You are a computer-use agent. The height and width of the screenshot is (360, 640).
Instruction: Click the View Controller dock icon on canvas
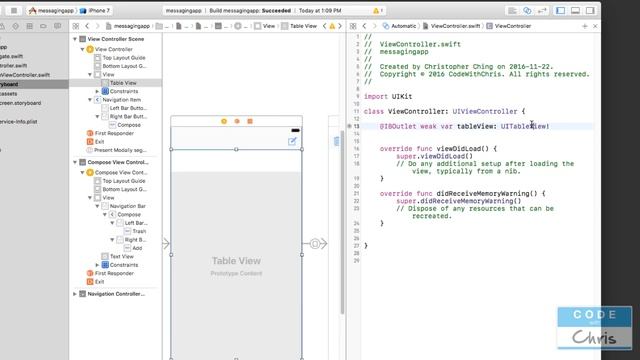[224, 121]
